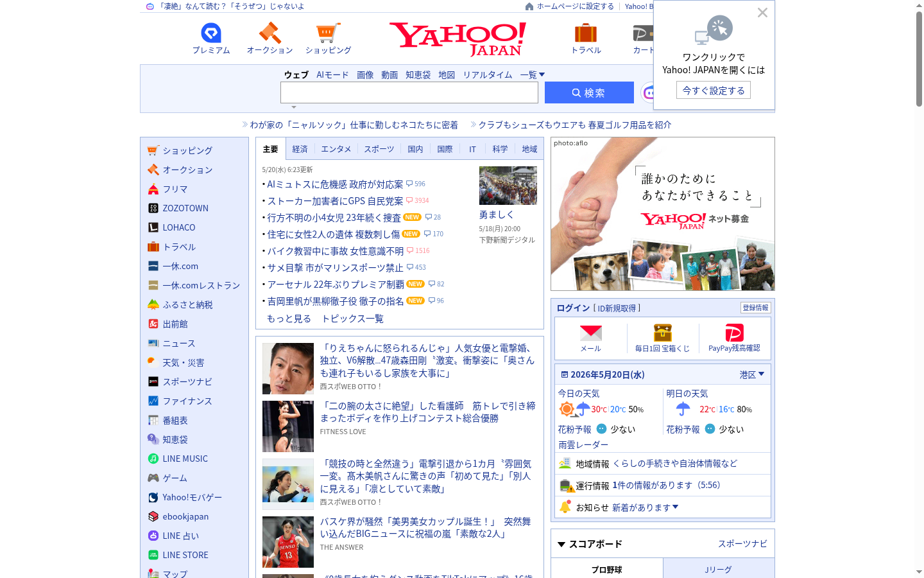Click small arrow below search box
Screen dimensions: 924x578
[294, 107]
